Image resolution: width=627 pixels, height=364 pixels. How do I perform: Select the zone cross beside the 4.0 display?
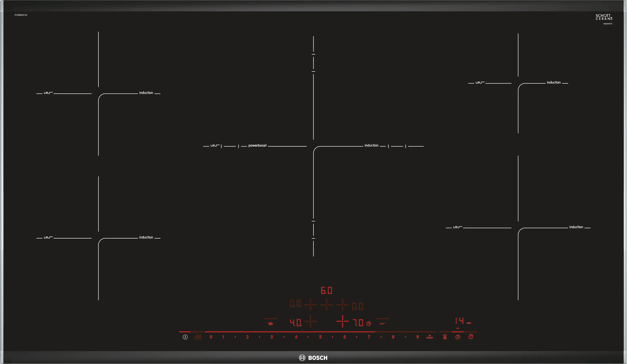pyautogui.click(x=310, y=321)
